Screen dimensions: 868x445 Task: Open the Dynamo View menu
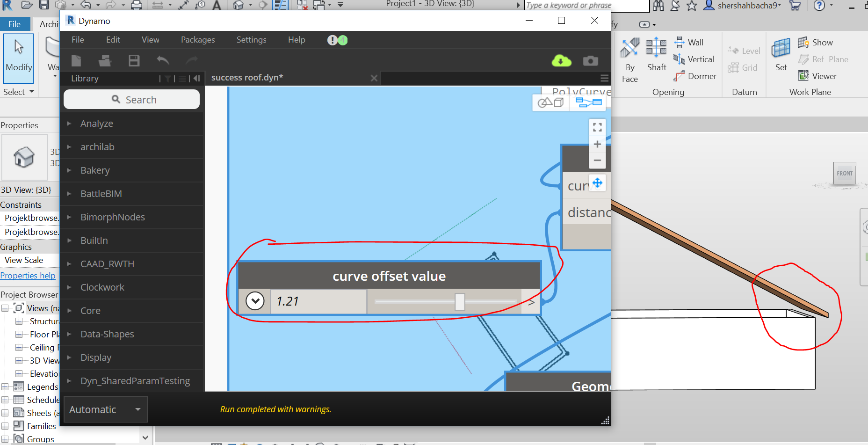[x=151, y=40]
